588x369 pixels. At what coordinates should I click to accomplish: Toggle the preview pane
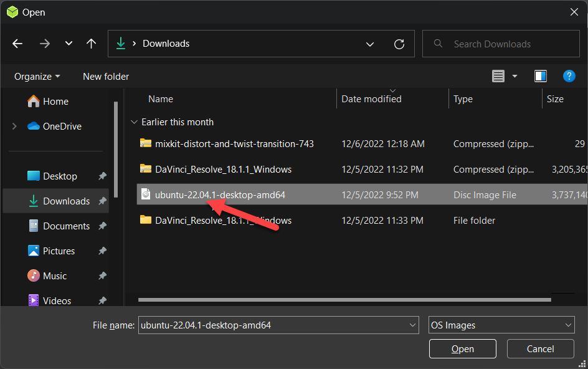click(541, 76)
